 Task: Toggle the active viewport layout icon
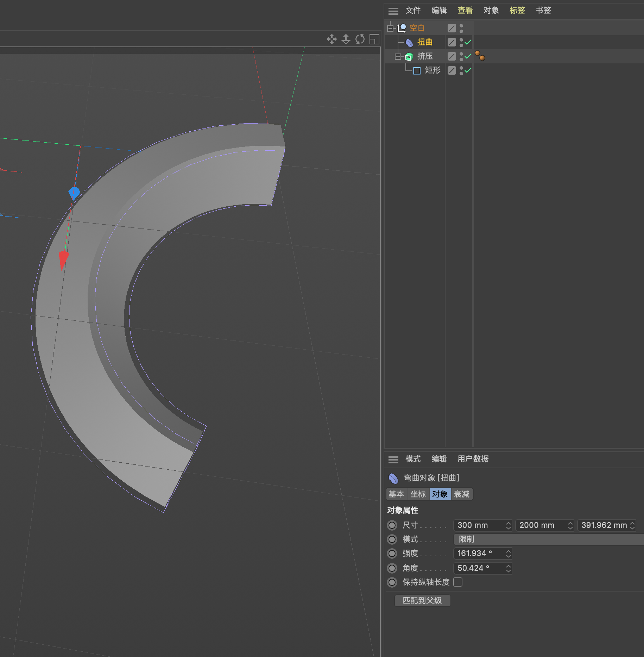point(374,39)
